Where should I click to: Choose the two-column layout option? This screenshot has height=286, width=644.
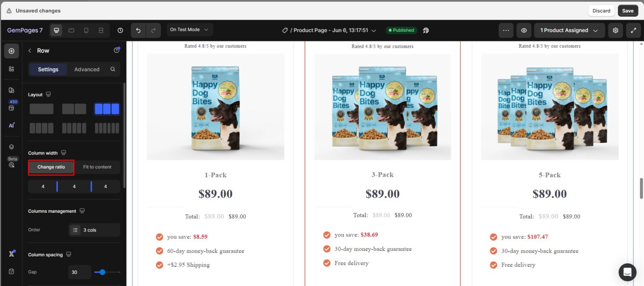point(74,109)
